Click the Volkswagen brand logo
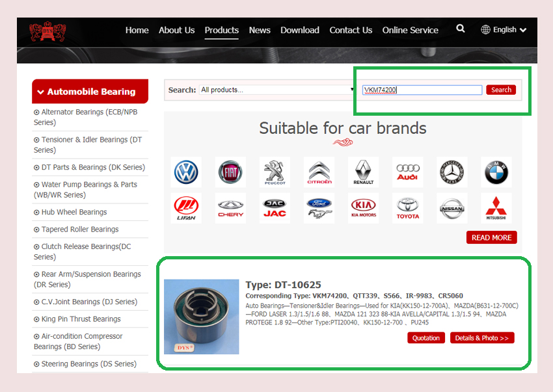This screenshot has height=392, width=553. [186, 172]
